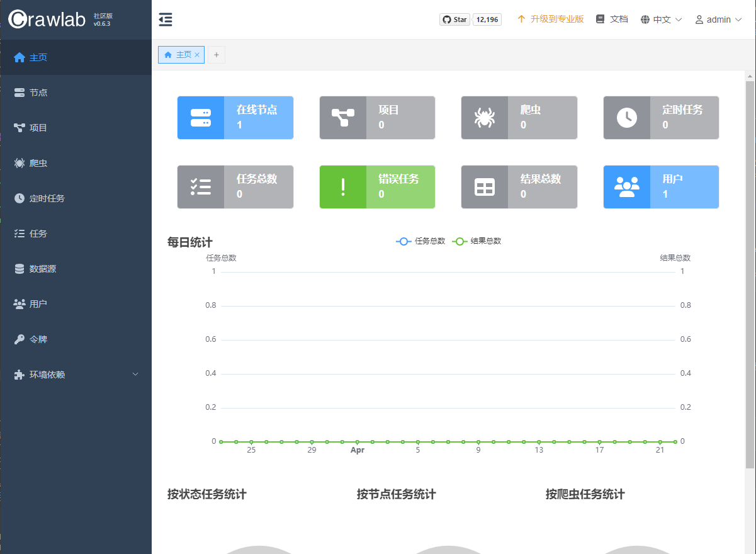Viewport: 756px width, 554px height.
Task: Click the 按节点任务统计 heading
Action: click(397, 494)
